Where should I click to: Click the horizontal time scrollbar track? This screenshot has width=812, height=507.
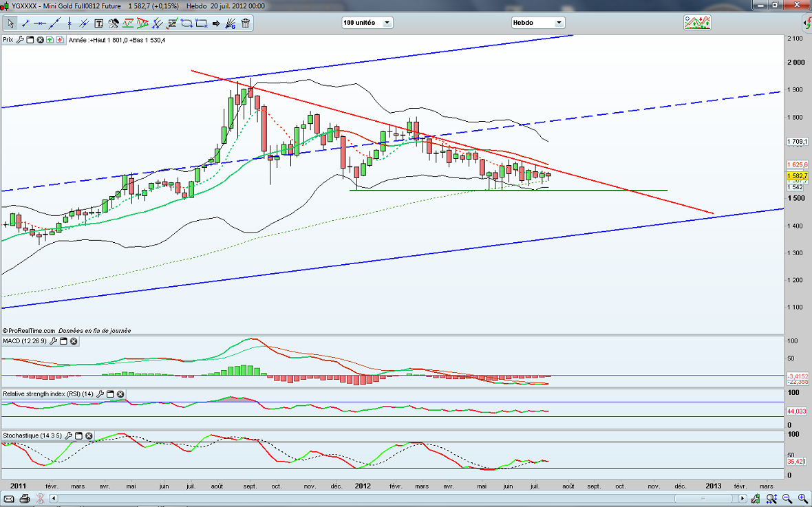point(413,498)
